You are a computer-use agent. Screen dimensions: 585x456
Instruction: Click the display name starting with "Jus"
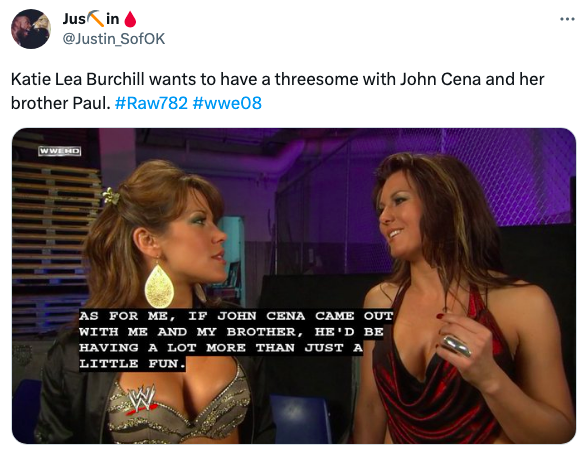point(100,19)
